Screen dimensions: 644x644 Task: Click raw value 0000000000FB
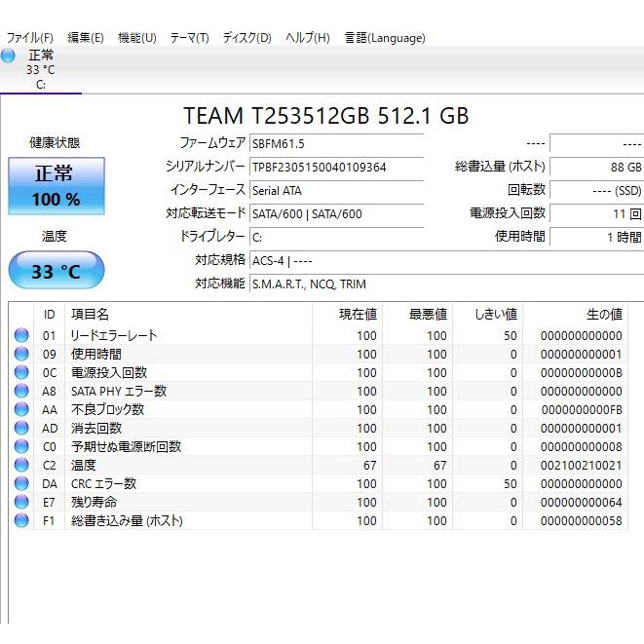[x=582, y=410]
